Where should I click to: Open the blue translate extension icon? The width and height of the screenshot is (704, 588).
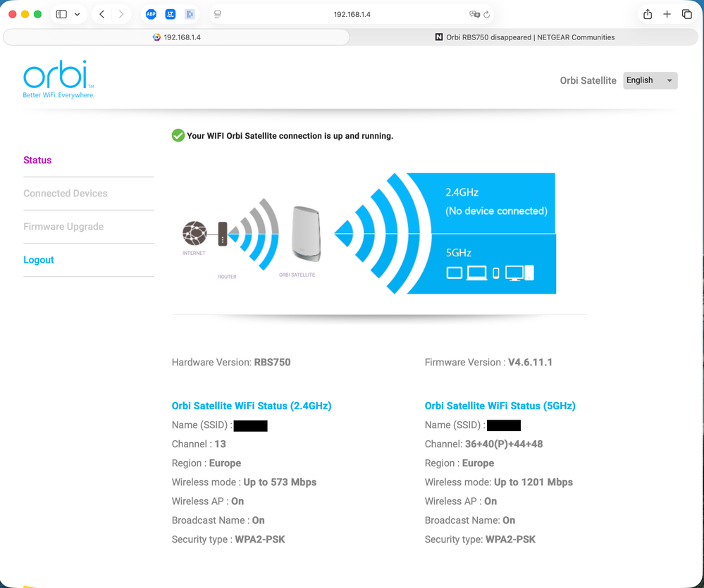(170, 14)
